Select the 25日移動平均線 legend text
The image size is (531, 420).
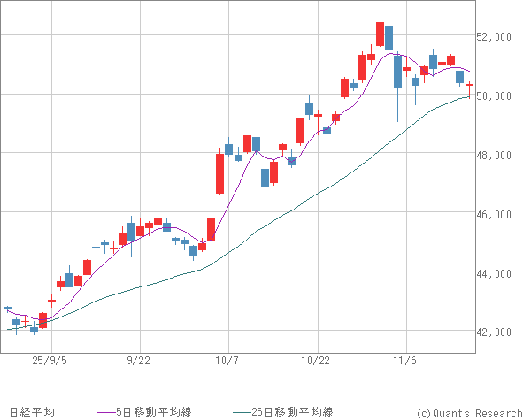pos(290,412)
